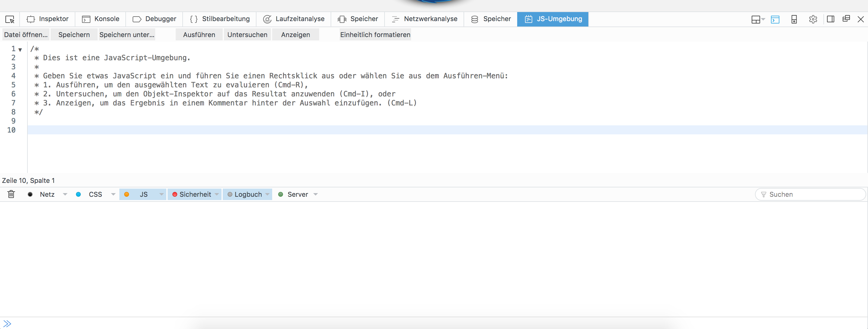This screenshot has height=329, width=868.
Task: Dock developer tools to the side
Action: point(830,19)
